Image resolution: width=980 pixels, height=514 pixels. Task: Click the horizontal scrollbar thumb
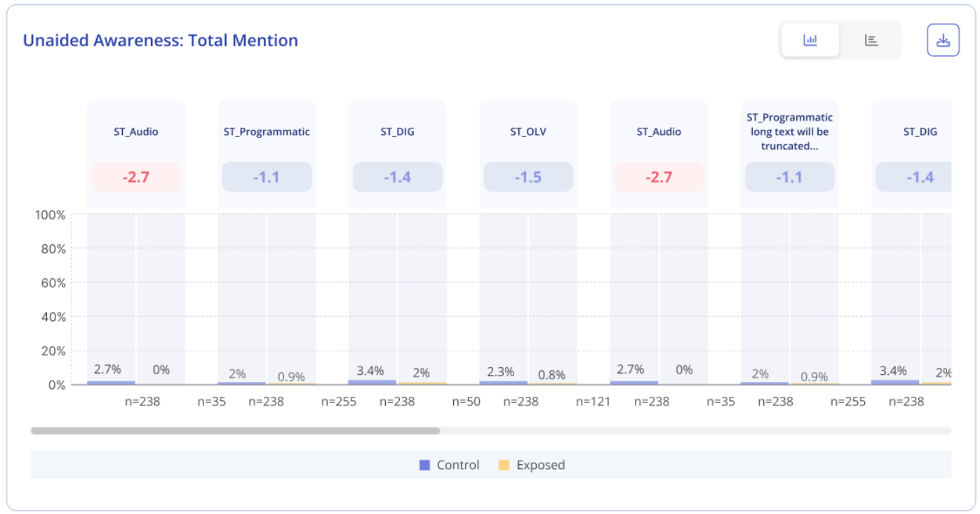coord(235,430)
